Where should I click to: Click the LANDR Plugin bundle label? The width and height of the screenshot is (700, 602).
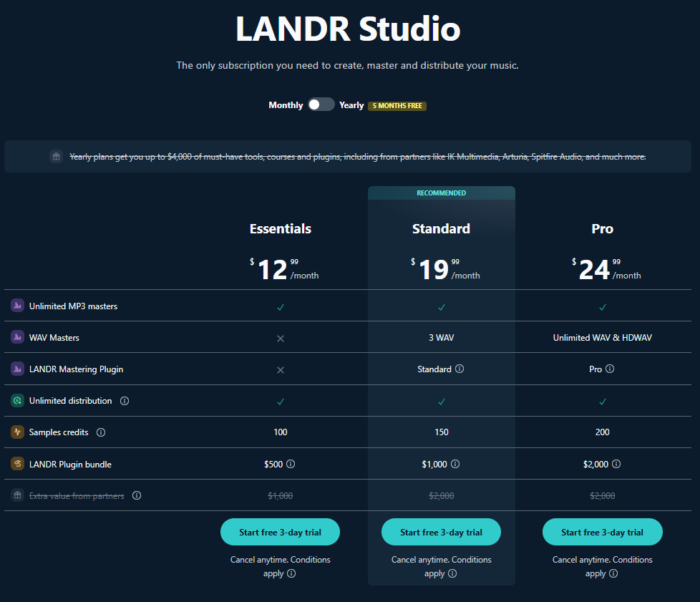[x=70, y=465]
